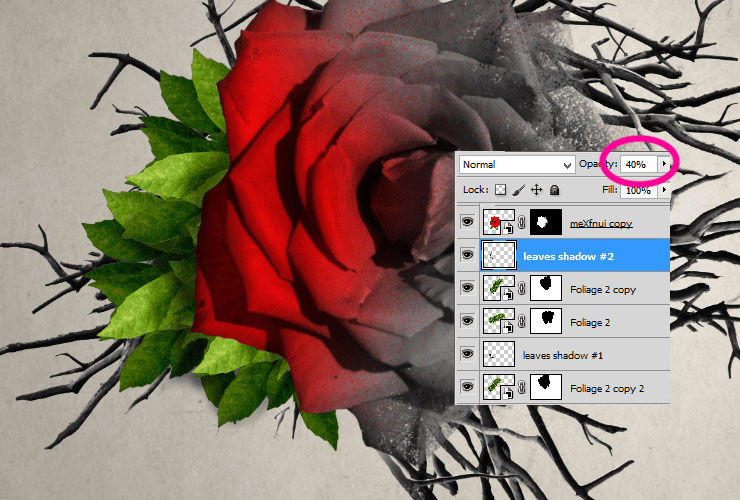
Task: Select the Foliage 2 layer mask thumbnail
Action: [x=546, y=321]
